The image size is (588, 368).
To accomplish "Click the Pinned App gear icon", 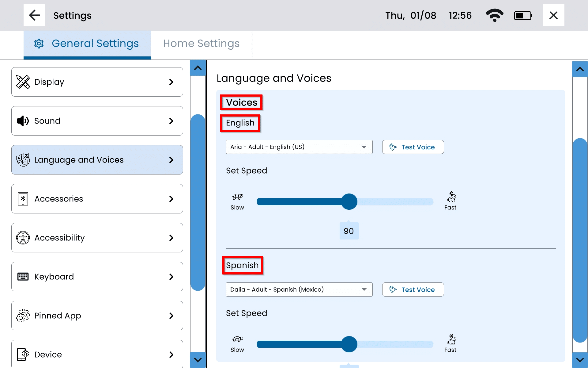I will 23,316.
